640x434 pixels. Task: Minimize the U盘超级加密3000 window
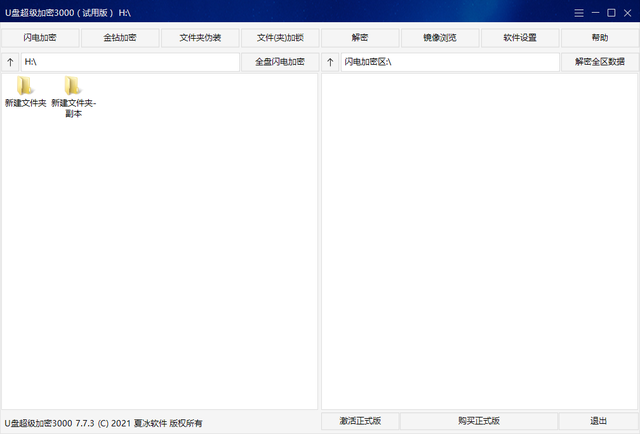click(x=596, y=13)
